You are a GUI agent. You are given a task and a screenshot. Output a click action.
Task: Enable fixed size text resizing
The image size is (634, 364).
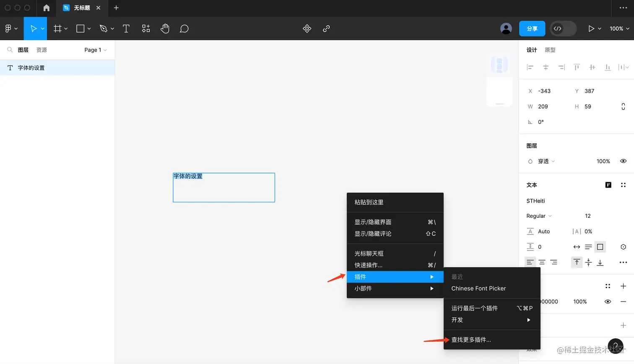[x=600, y=247]
